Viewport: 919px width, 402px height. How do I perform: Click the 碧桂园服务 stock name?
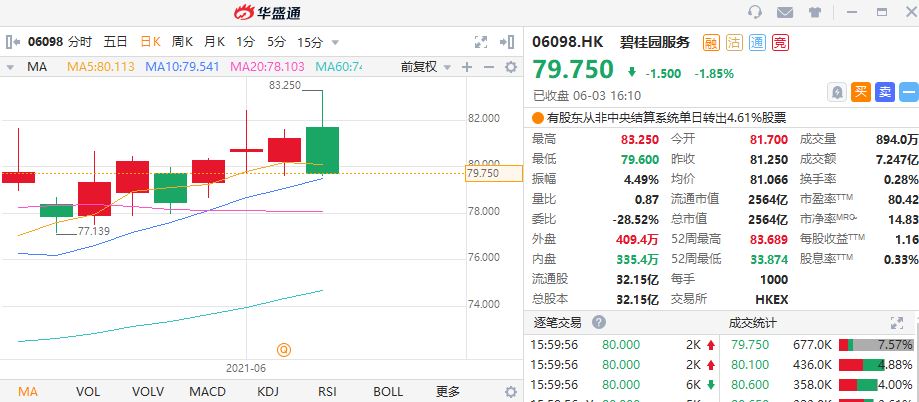[655, 42]
